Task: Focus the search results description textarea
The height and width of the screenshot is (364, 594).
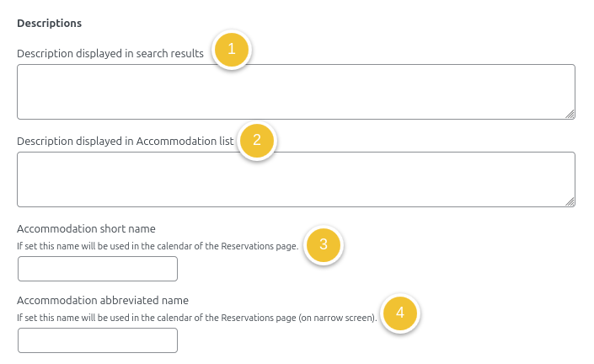Action: pos(295,91)
